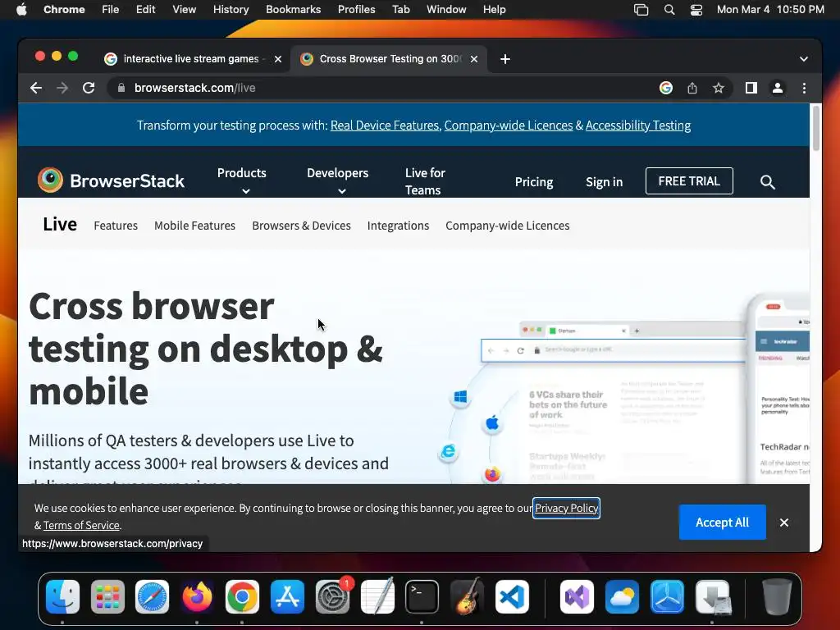Open Chrome profile avatar
This screenshot has width=840, height=630.
pyautogui.click(x=778, y=88)
